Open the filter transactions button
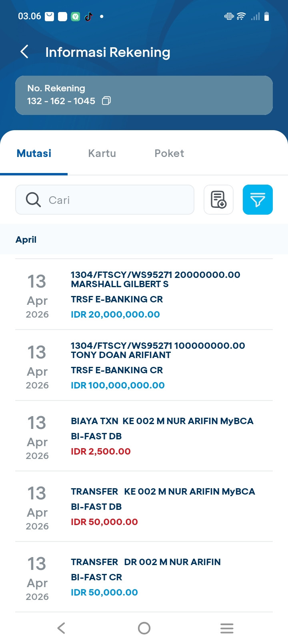288x644 pixels. [258, 199]
